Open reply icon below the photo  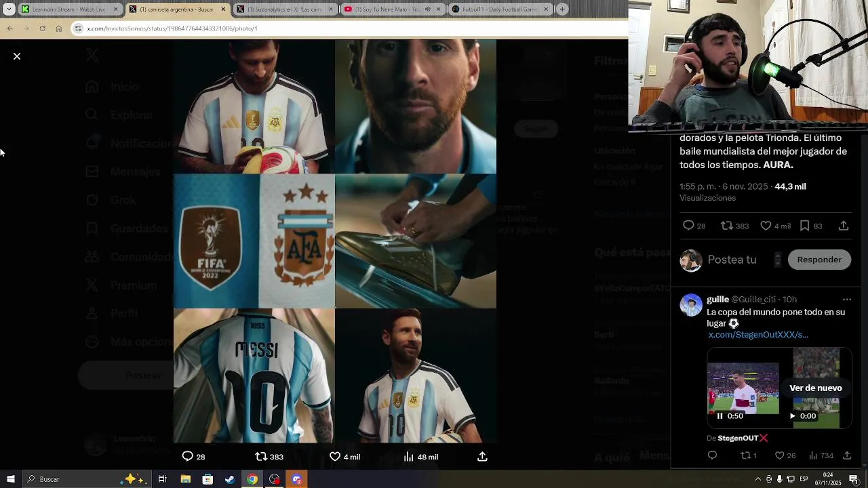(x=188, y=457)
